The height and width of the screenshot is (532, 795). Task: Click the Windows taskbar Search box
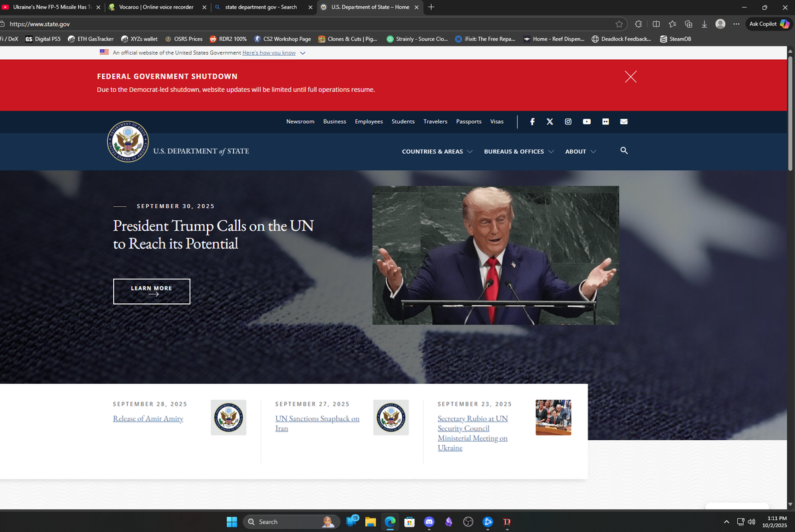click(x=291, y=522)
